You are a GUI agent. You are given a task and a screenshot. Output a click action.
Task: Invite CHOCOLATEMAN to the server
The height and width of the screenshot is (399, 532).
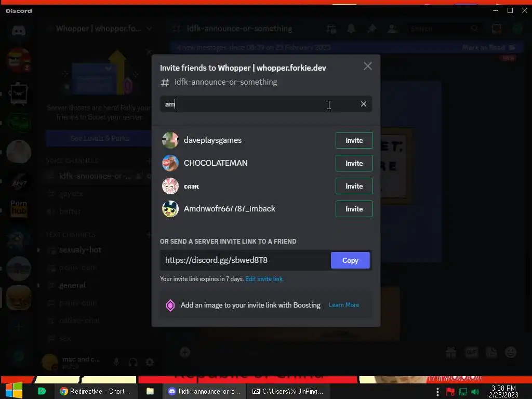pos(354,163)
